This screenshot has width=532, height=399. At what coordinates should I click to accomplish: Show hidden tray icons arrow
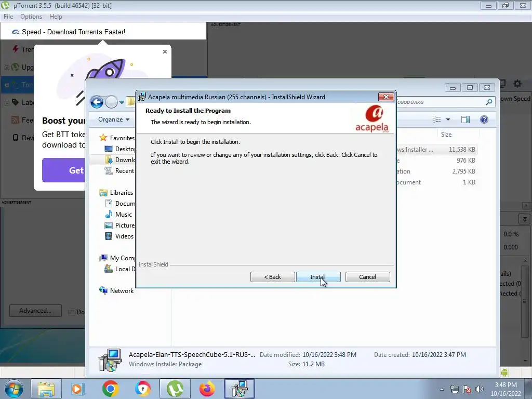click(442, 389)
